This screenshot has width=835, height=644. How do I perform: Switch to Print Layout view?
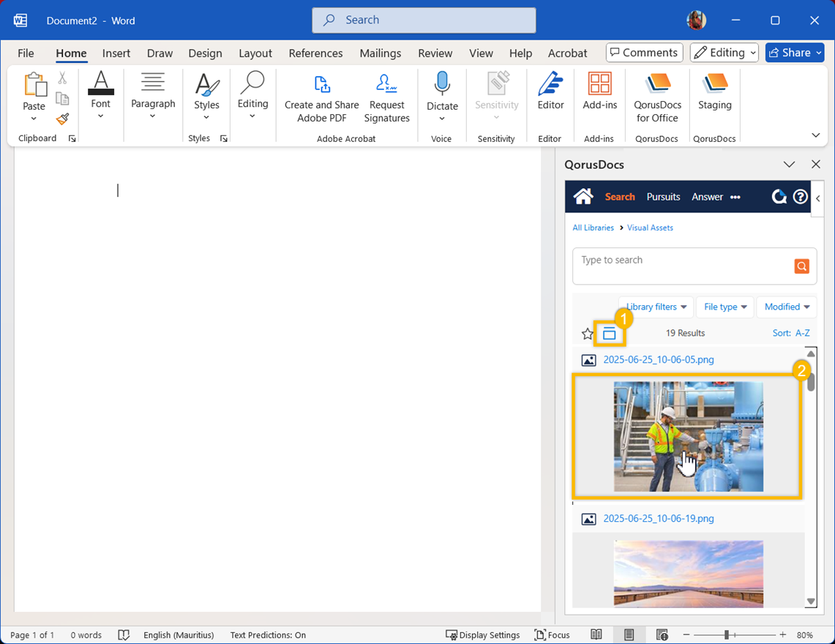tap(629, 634)
